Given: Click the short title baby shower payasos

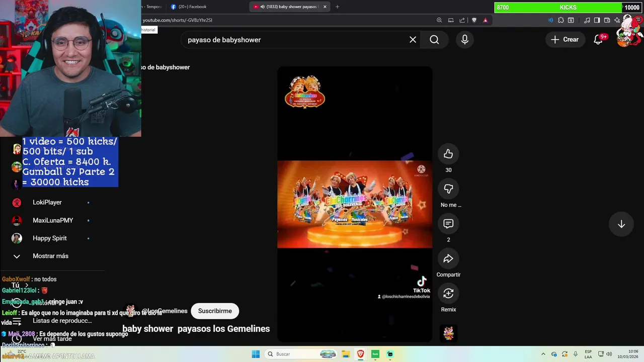Looking at the screenshot, I should 196,329.
